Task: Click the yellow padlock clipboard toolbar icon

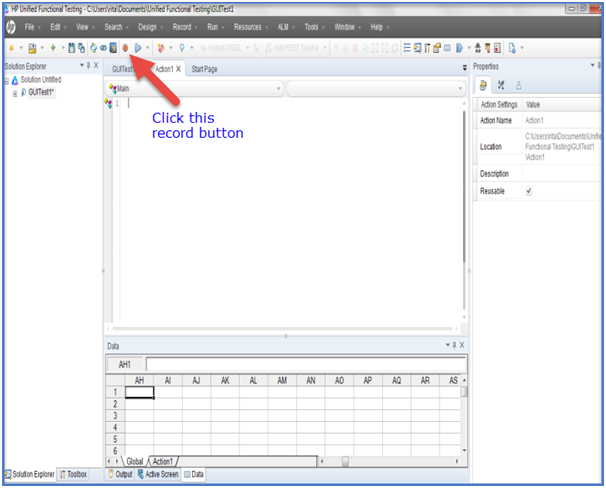Action: point(437,48)
